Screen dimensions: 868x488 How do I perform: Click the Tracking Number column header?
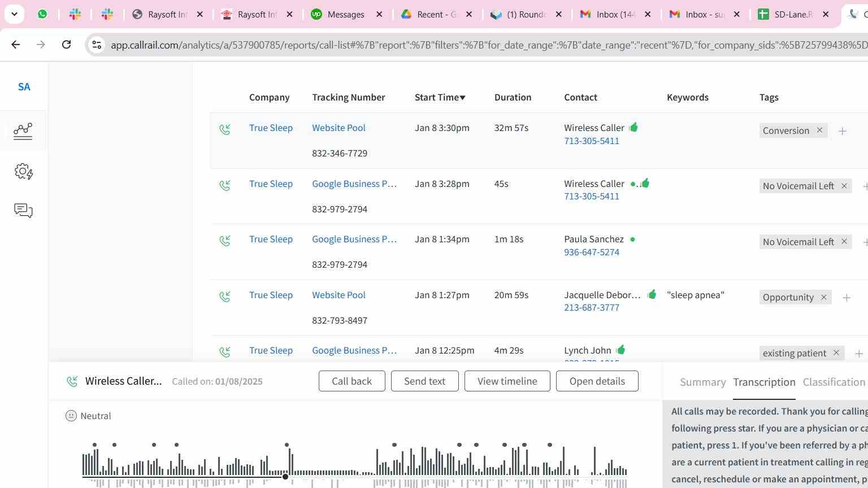[x=349, y=97]
